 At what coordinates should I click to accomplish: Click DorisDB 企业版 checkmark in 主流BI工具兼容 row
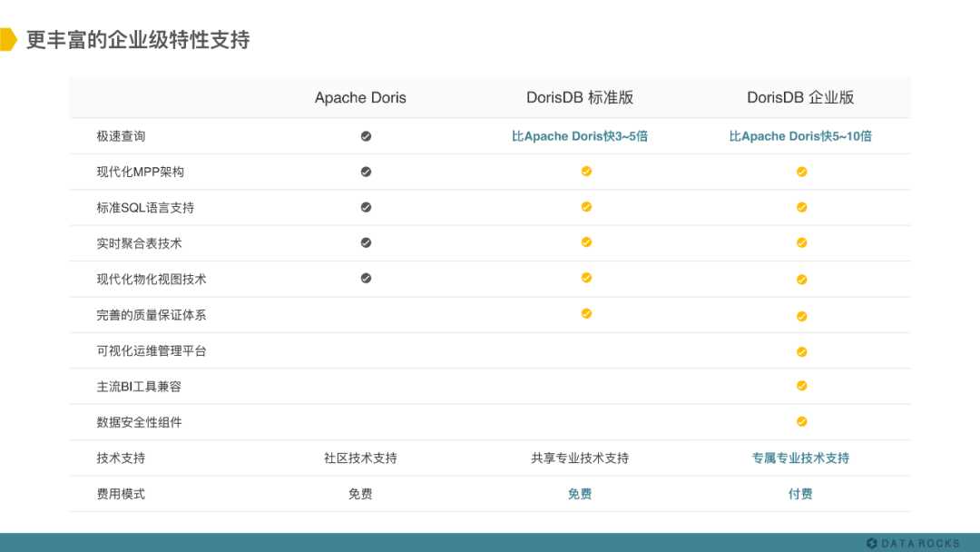pyautogui.click(x=802, y=387)
